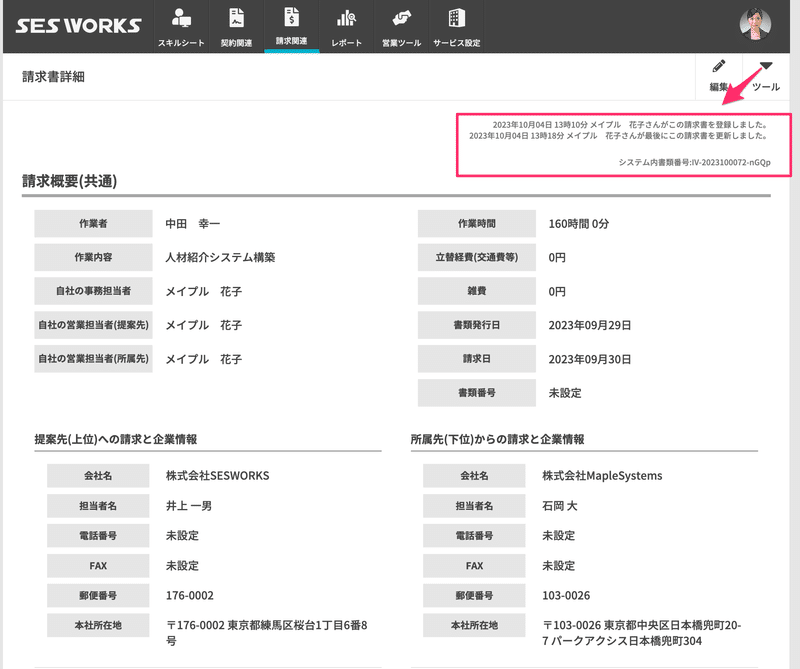Image resolution: width=800 pixels, height=669 pixels.
Task: Click contact name 井上 一男
Action: (189, 506)
